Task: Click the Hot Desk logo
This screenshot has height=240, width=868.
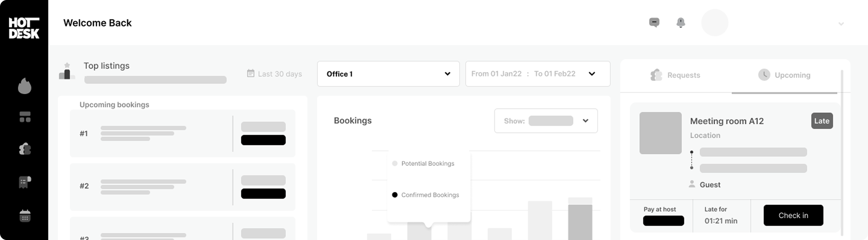Action: tap(24, 28)
